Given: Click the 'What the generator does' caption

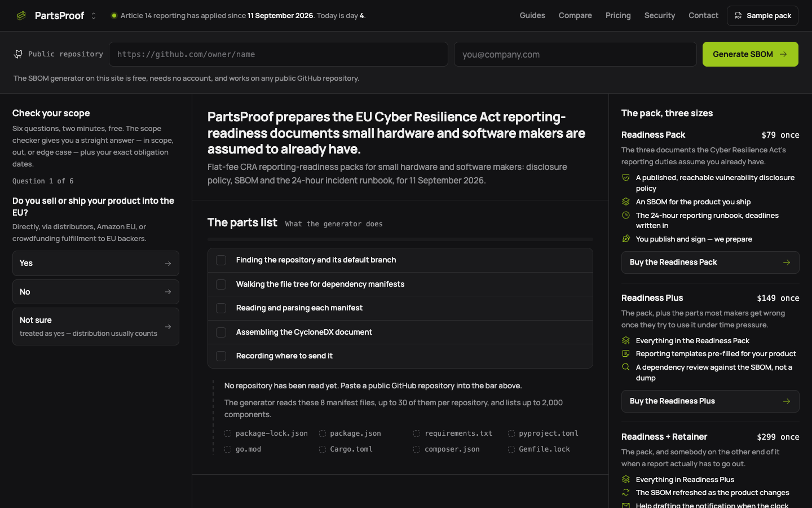Looking at the screenshot, I should click(x=334, y=224).
